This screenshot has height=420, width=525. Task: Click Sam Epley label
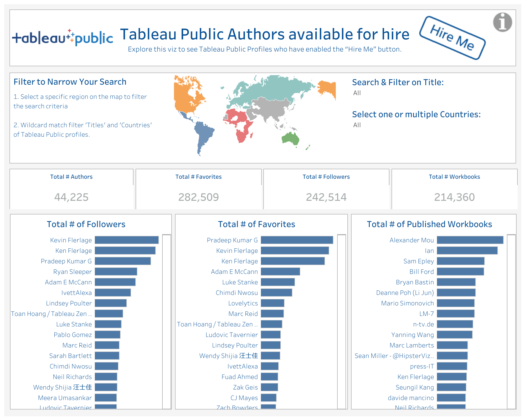(x=419, y=261)
